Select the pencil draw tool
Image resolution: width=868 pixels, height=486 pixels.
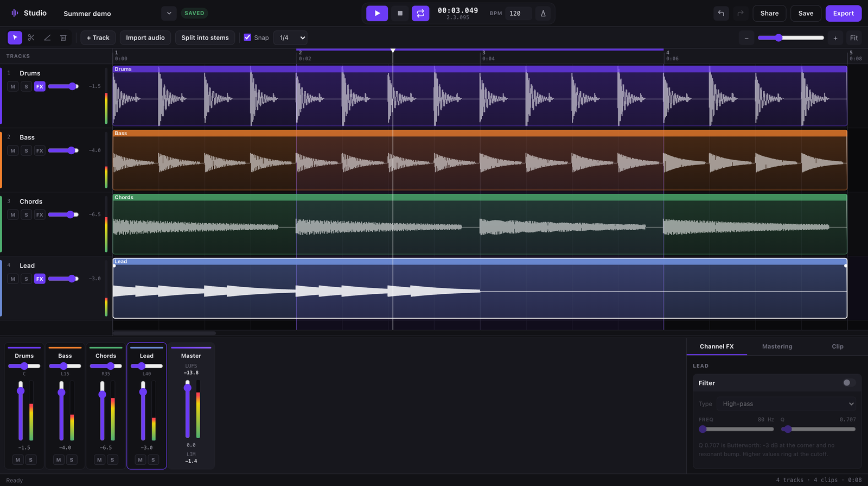[47, 37]
